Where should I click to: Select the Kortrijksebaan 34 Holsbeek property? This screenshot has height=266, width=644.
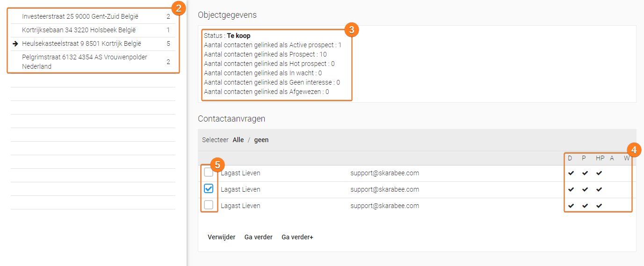click(79, 30)
